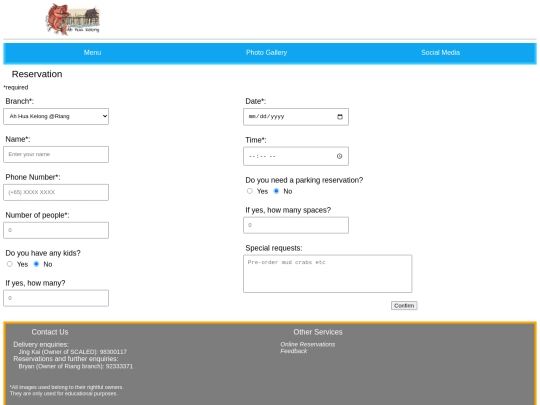This screenshot has width=540, height=405.
Task: Click Bryan's phone number 92333371
Action: tap(119, 366)
